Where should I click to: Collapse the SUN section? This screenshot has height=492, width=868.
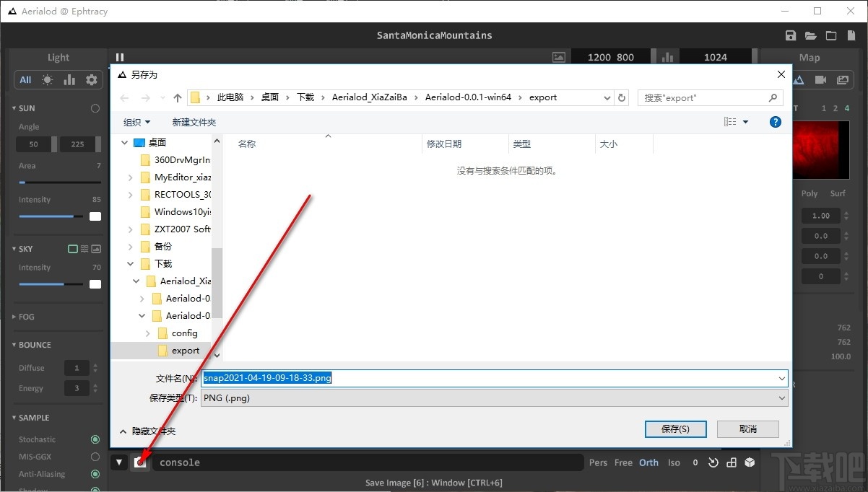pos(14,108)
